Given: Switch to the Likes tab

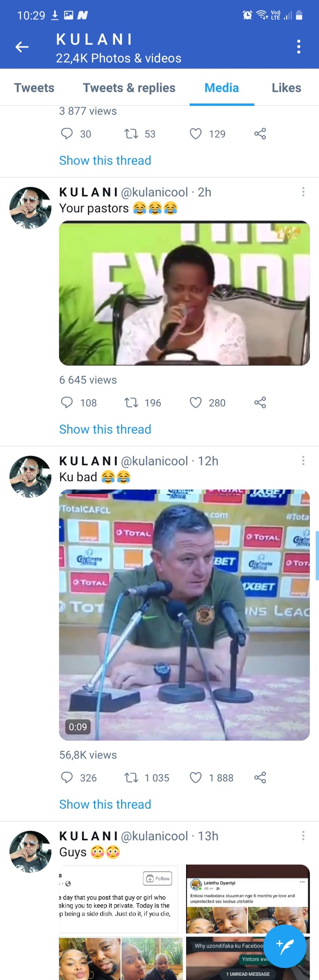Looking at the screenshot, I should (x=286, y=88).
